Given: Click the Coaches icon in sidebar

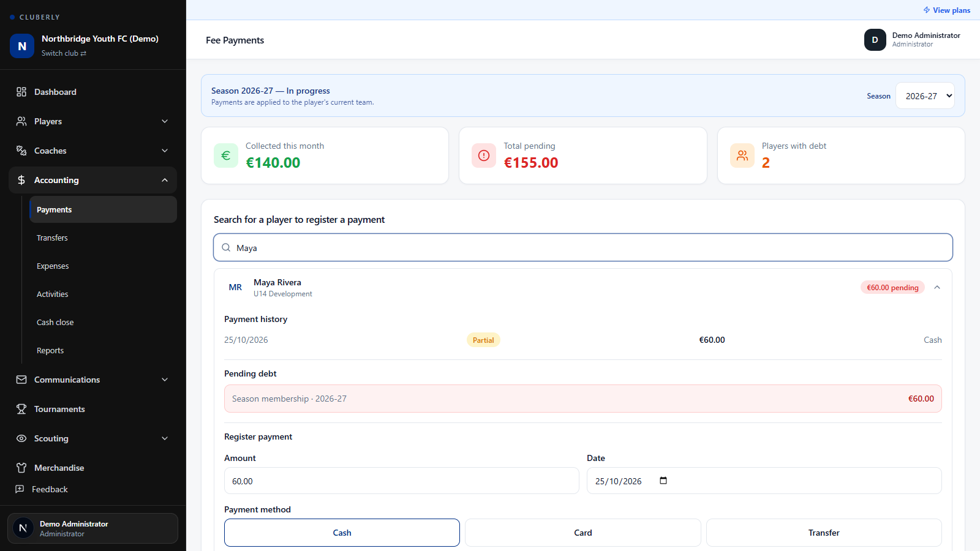Looking at the screenshot, I should pyautogui.click(x=21, y=151).
